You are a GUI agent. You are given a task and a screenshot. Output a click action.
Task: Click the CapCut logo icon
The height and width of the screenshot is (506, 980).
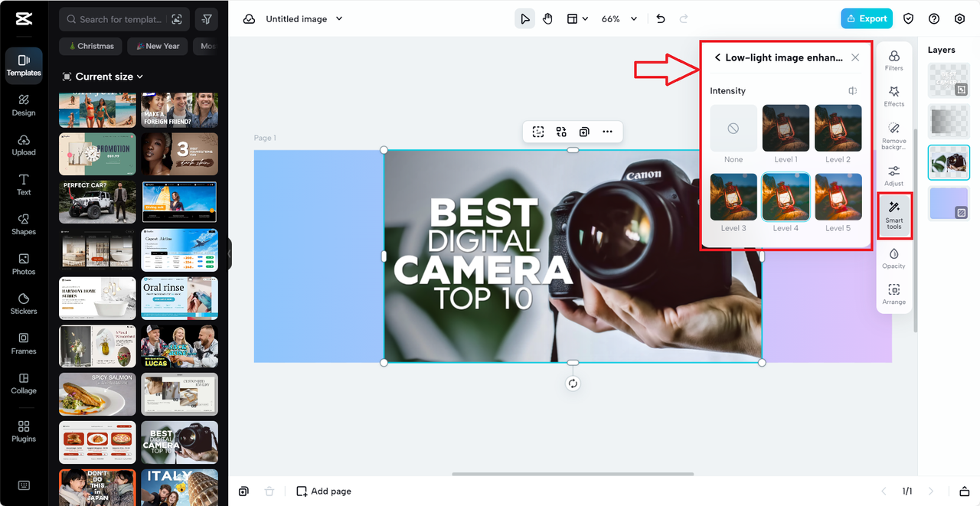[24, 19]
